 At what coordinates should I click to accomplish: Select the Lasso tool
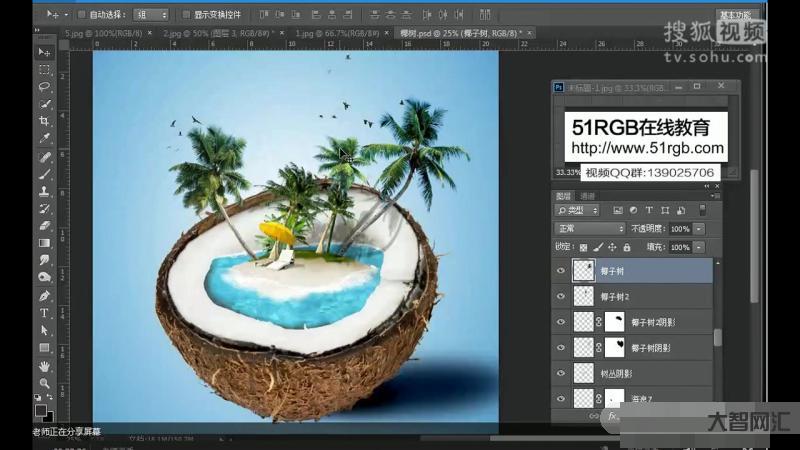pyautogui.click(x=45, y=87)
